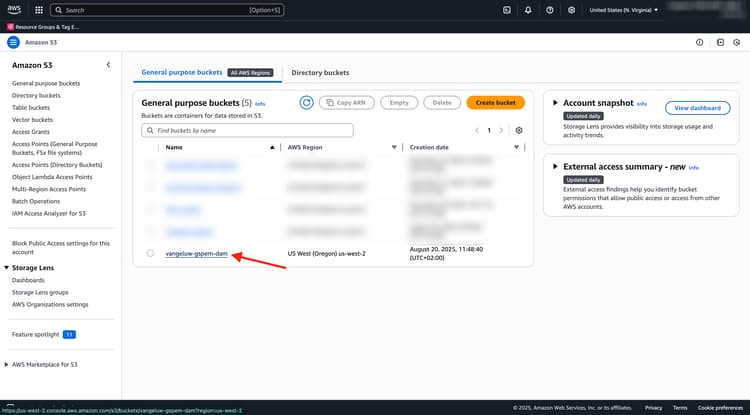750x415 pixels.
Task: Open Access Grants in sidebar
Action: pyautogui.click(x=31, y=132)
